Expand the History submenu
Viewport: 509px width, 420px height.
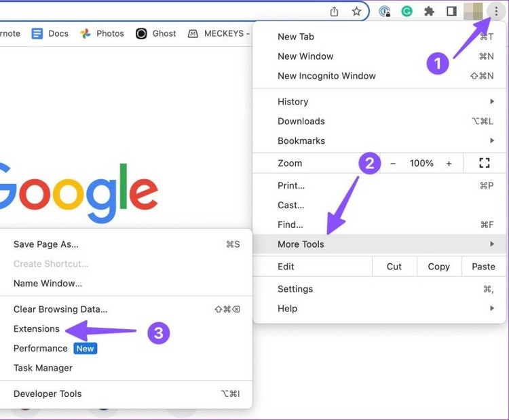click(x=379, y=102)
